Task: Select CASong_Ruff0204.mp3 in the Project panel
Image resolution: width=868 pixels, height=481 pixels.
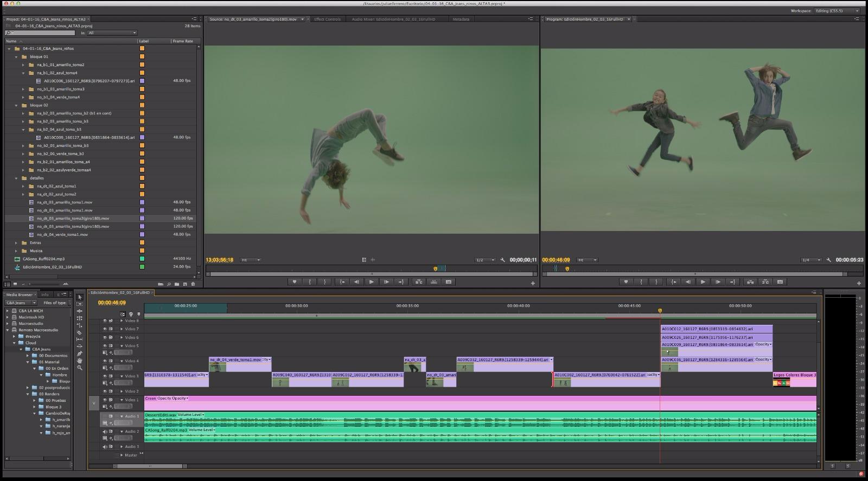Action: click(43, 259)
